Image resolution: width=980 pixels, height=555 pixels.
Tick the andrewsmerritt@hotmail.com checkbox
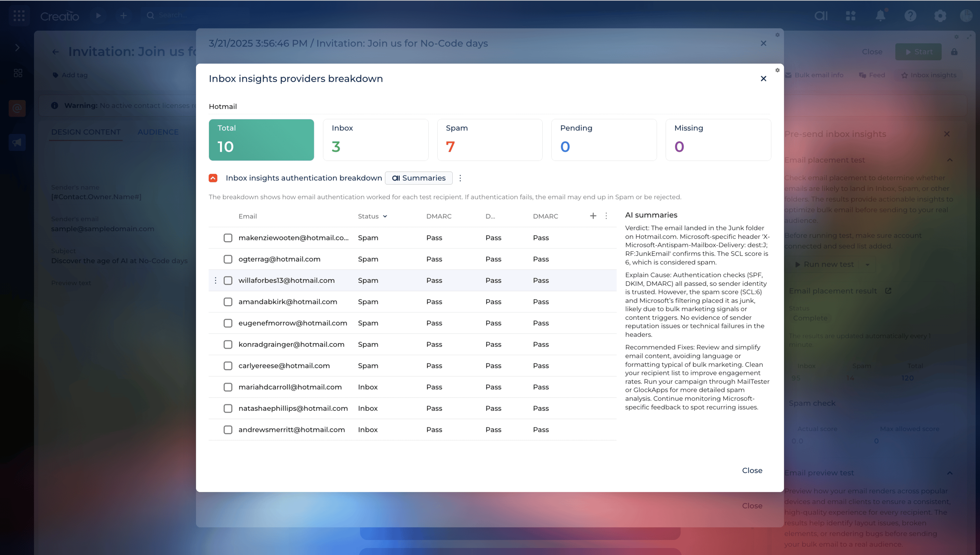(228, 430)
